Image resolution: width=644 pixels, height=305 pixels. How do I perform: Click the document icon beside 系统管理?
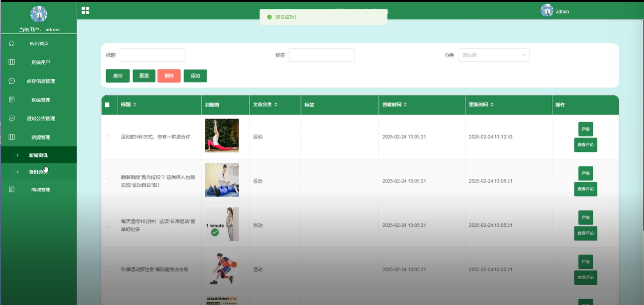[12, 100]
